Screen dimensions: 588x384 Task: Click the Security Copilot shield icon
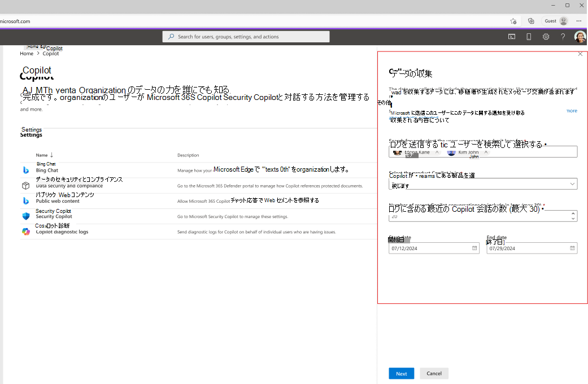point(26,216)
